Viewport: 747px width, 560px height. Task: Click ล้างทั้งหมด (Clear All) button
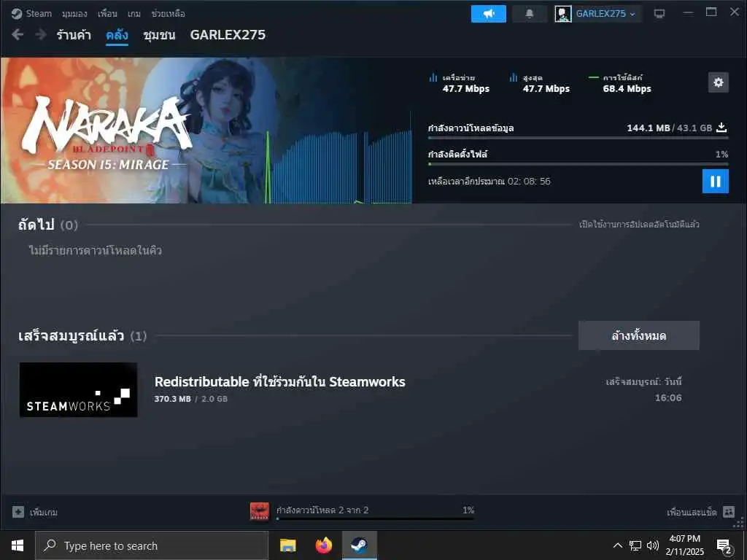coord(639,335)
